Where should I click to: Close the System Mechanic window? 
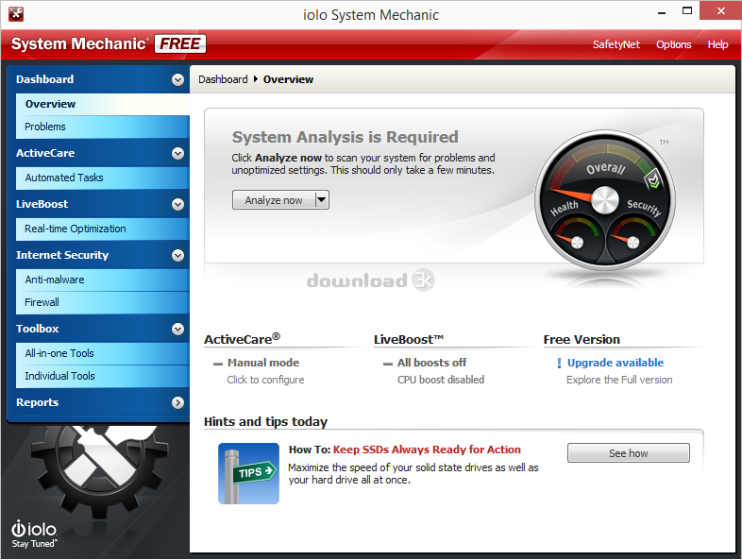[720, 11]
